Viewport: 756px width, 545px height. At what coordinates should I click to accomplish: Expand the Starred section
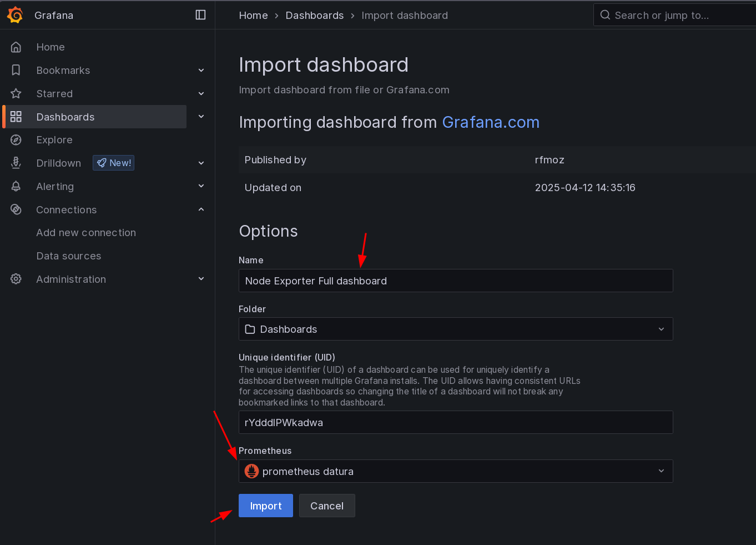pos(201,94)
